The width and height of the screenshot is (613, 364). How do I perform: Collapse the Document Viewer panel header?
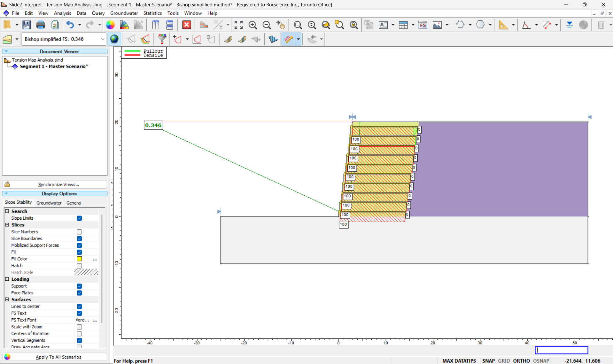[55, 51]
